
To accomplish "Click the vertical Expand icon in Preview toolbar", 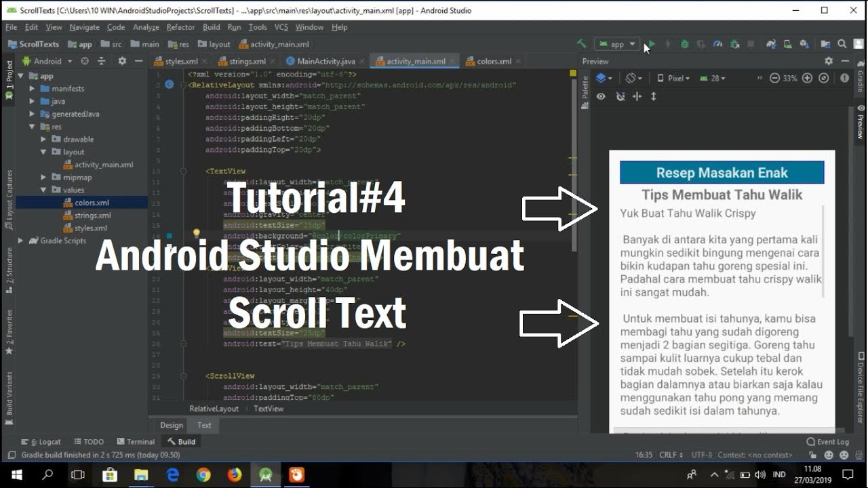I will (654, 96).
